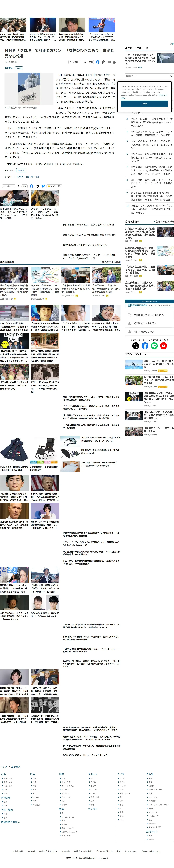Open the footer エンタメ category link under スポーツ
The height and width of the screenshot is (868, 174).
point(93,809)
